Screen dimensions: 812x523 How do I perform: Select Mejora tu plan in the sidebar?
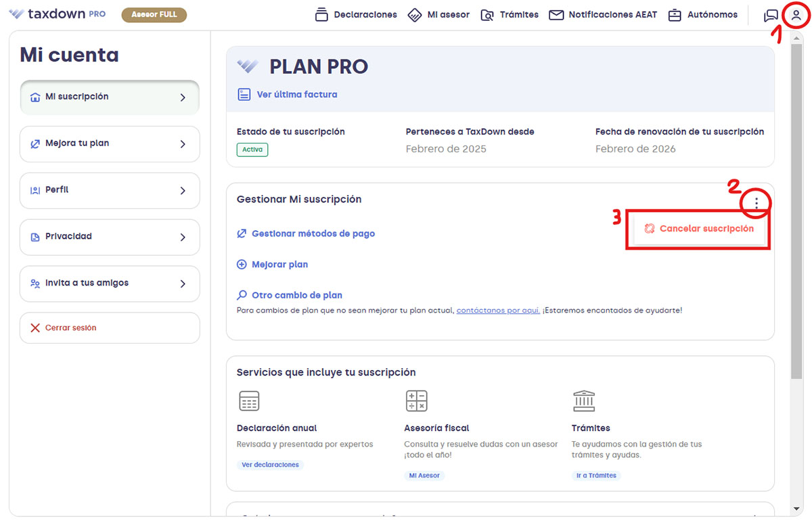pos(110,144)
